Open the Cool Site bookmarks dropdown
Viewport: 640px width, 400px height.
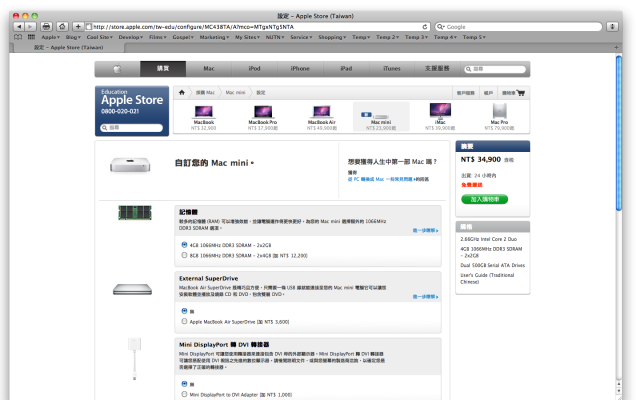point(100,37)
